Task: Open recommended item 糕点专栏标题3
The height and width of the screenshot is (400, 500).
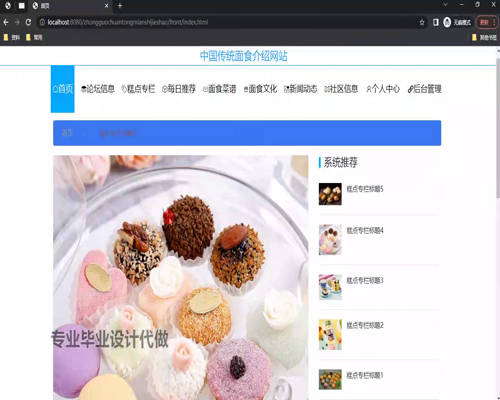Action: [x=365, y=280]
